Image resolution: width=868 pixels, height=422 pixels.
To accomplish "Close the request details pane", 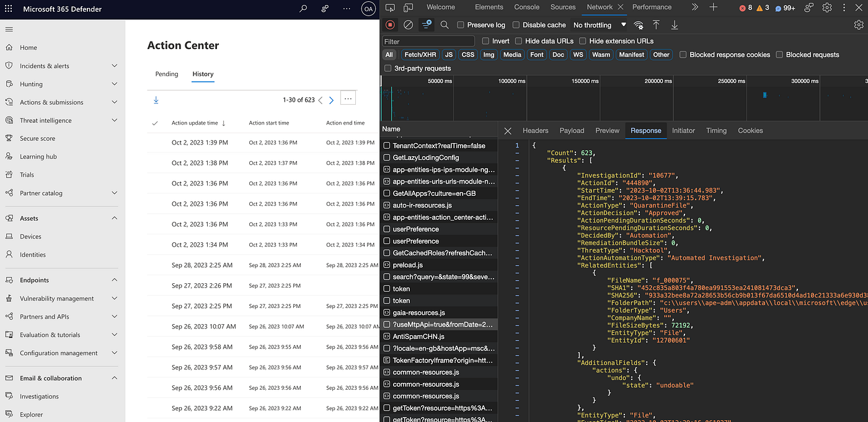I will coord(508,131).
